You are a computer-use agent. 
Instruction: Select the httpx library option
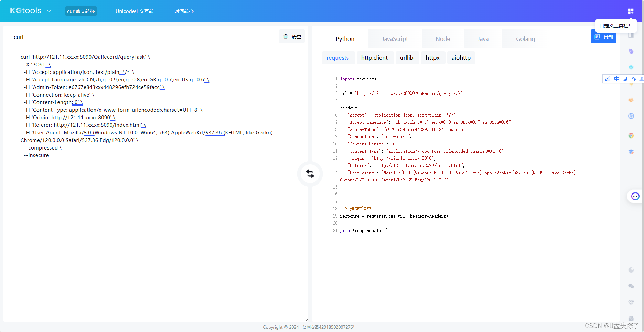(432, 58)
